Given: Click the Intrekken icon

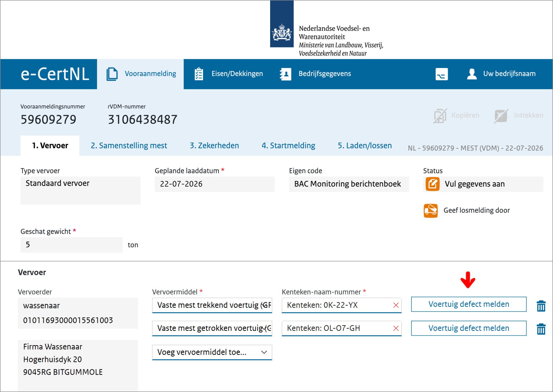Looking at the screenshot, I should (x=501, y=115).
